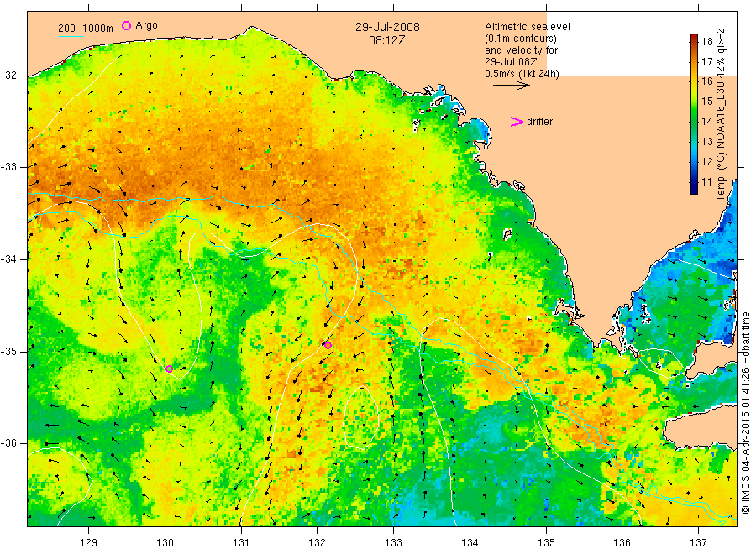Screen dimensions: 756x554
Task: Click the Argo legend circle marker
Action: point(126,25)
